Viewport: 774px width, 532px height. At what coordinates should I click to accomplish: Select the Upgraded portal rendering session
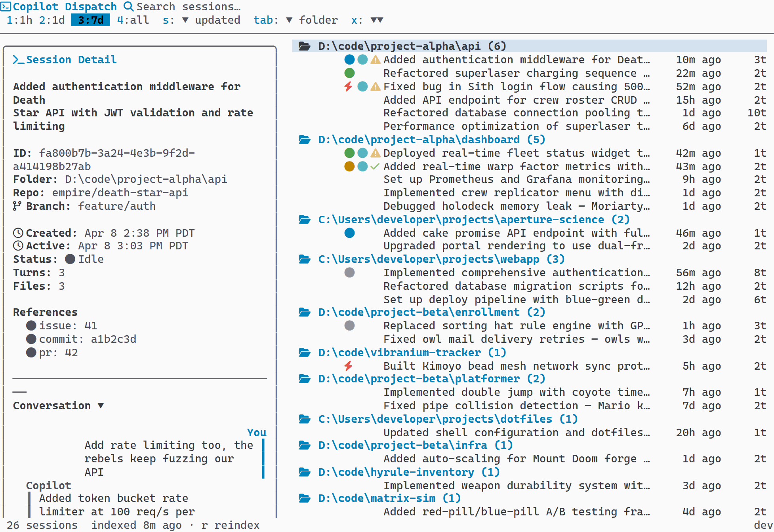pyautogui.click(x=530, y=245)
